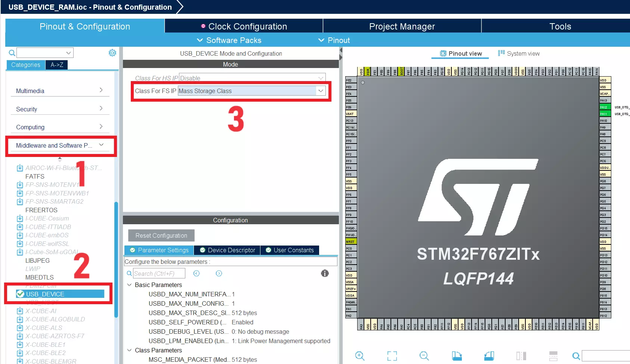Open the categories settings gear icon
The width and height of the screenshot is (630, 364).
[x=112, y=53]
